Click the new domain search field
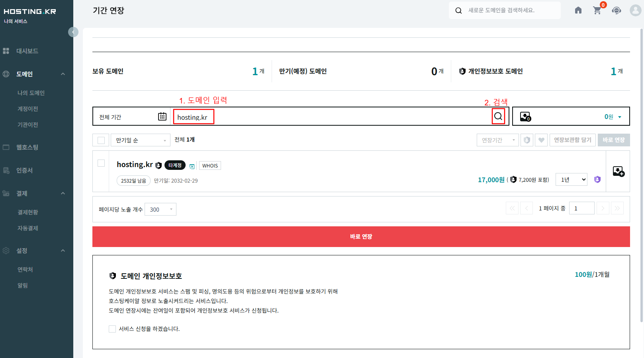The width and height of the screenshot is (644, 358). (x=505, y=10)
